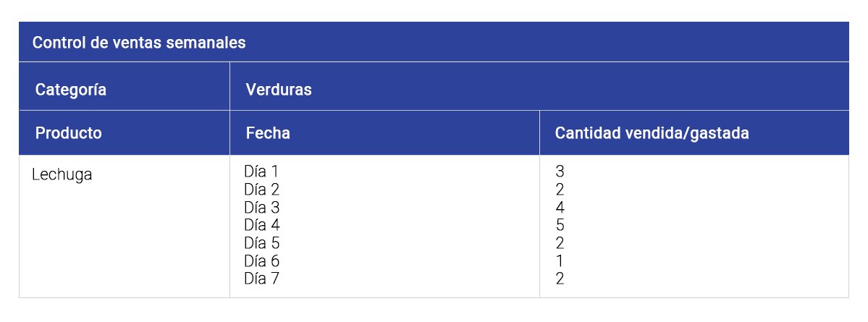Click the 'Día 4' date entry
This screenshot has width=868, height=322.
(262, 225)
